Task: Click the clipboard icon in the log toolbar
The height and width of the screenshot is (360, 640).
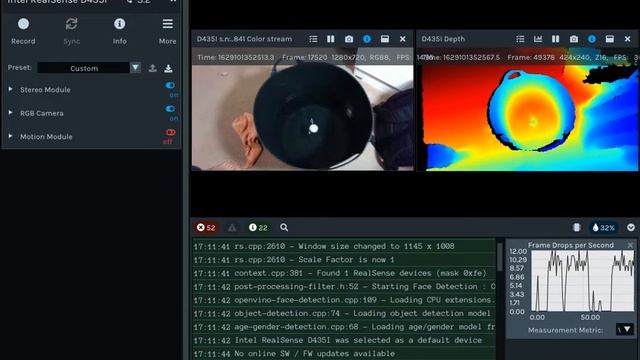Action: tap(576, 227)
